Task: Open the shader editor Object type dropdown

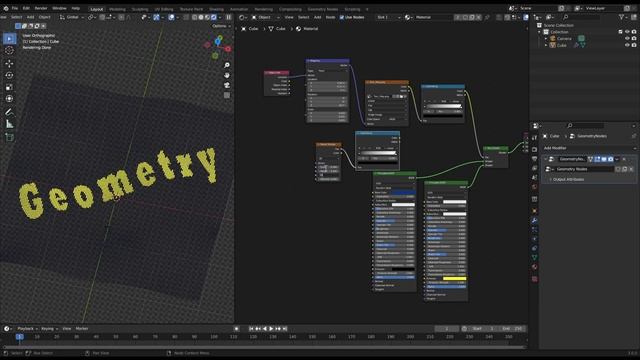Action: tap(266, 17)
